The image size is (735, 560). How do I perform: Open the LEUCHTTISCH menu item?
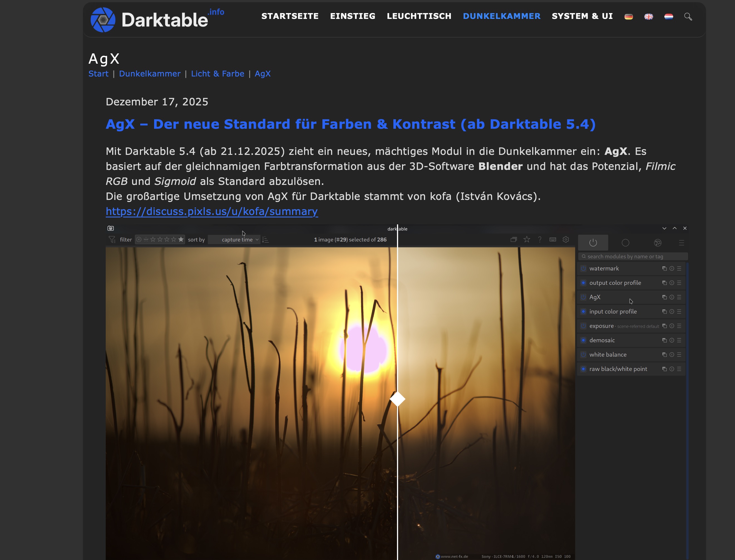(419, 16)
